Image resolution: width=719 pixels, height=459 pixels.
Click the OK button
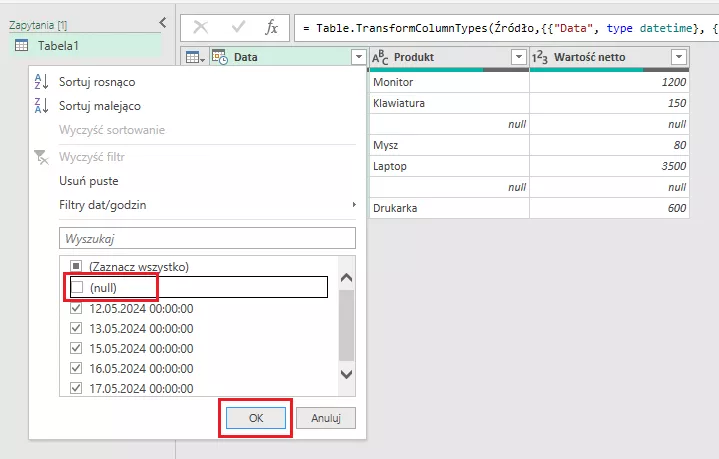256,418
